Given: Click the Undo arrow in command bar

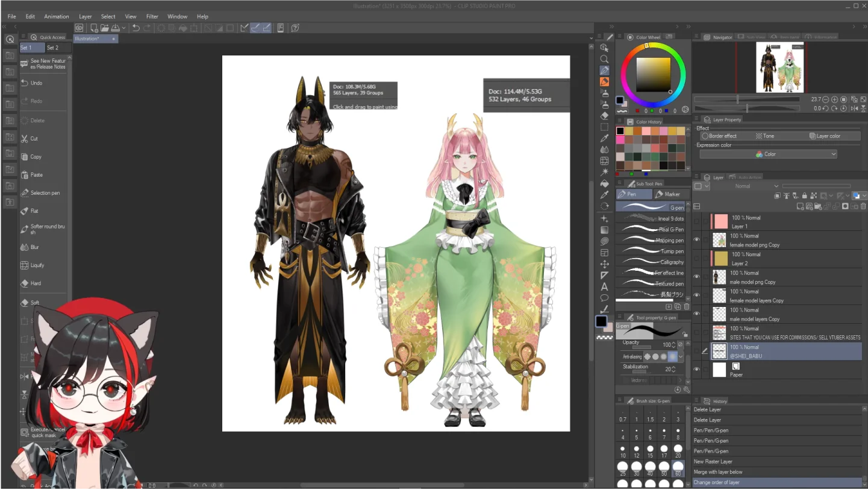Looking at the screenshot, I should 136,28.
